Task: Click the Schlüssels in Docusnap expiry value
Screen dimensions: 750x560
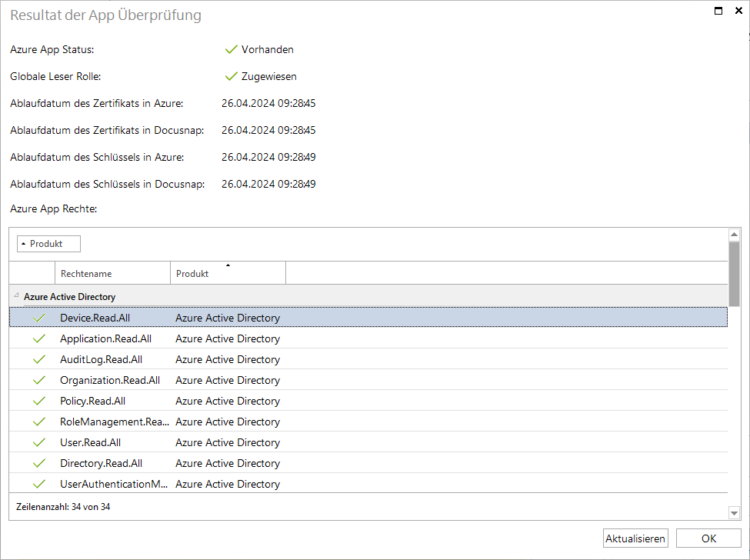Action: 268,184
